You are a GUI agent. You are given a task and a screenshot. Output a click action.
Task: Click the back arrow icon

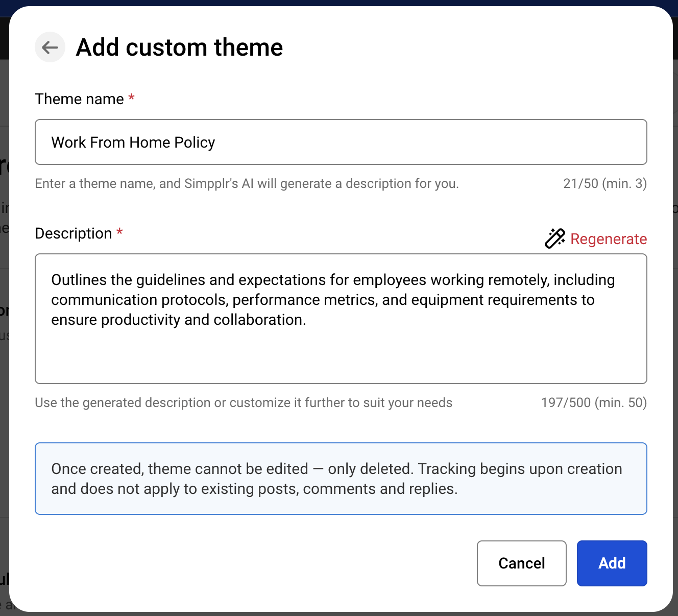pyautogui.click(x=50, y=48)
